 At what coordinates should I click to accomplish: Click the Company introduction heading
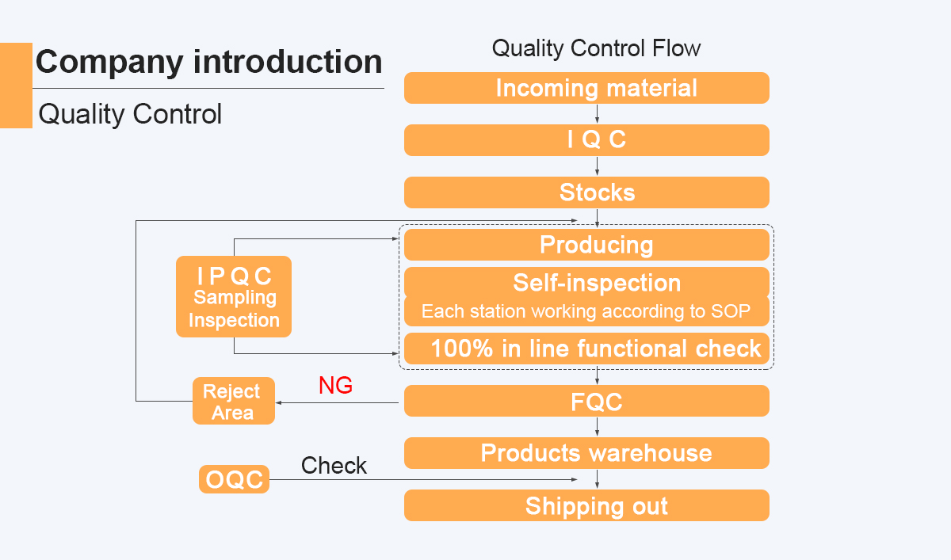[x=209, y=62]
